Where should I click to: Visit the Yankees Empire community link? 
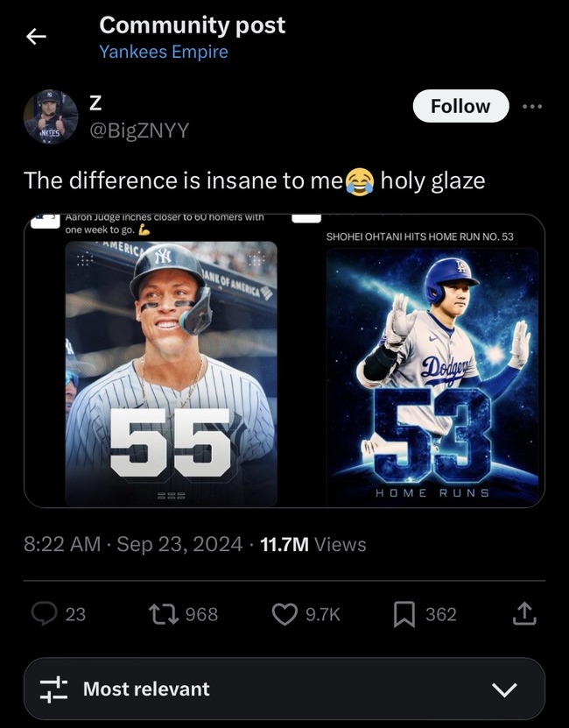[x=165, y=53]
